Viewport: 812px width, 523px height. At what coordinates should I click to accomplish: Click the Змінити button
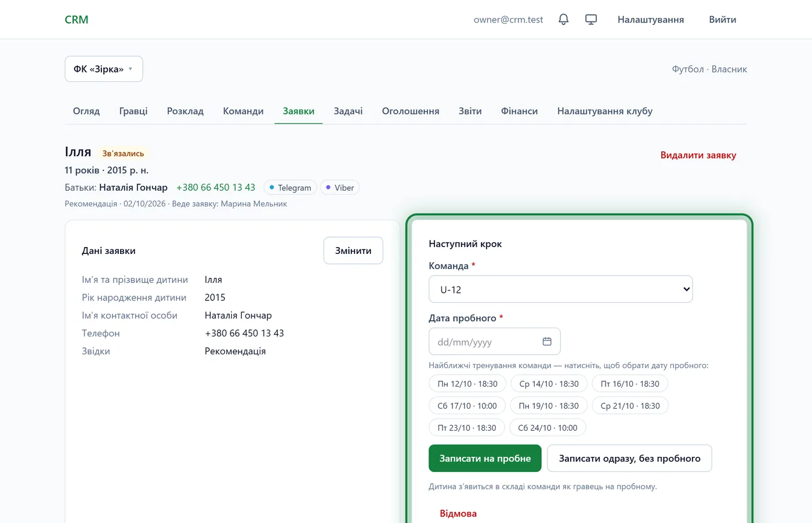(353, 250)
